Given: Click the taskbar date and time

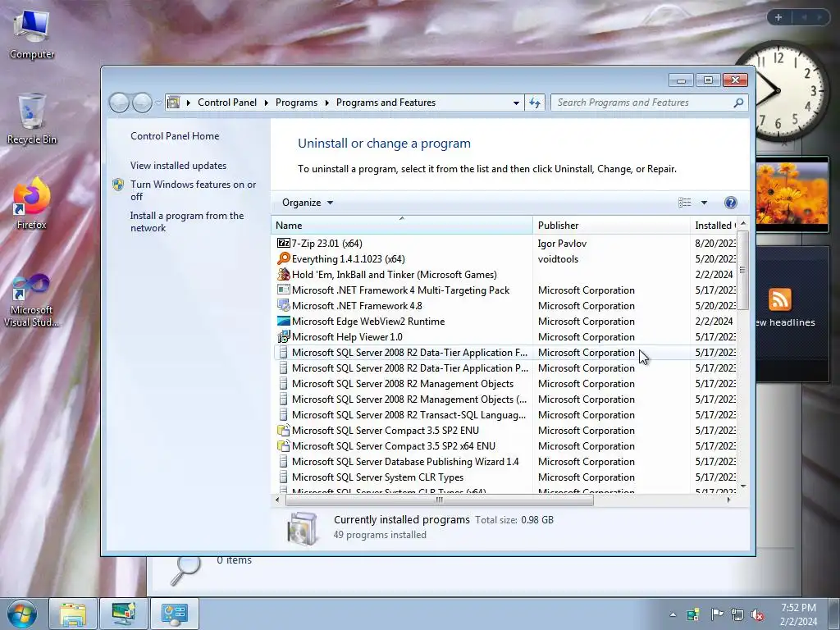Looking at the screenshot, I should pyautogui.click(x=798, y=614).
